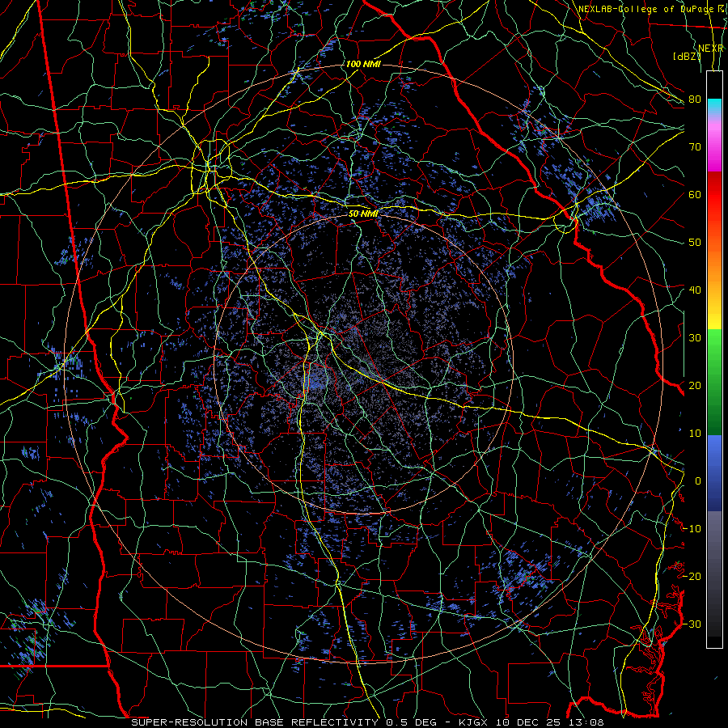728x728 pixels.
Task: Click the 70 value on dBZ scale
Action: (695, 146)
